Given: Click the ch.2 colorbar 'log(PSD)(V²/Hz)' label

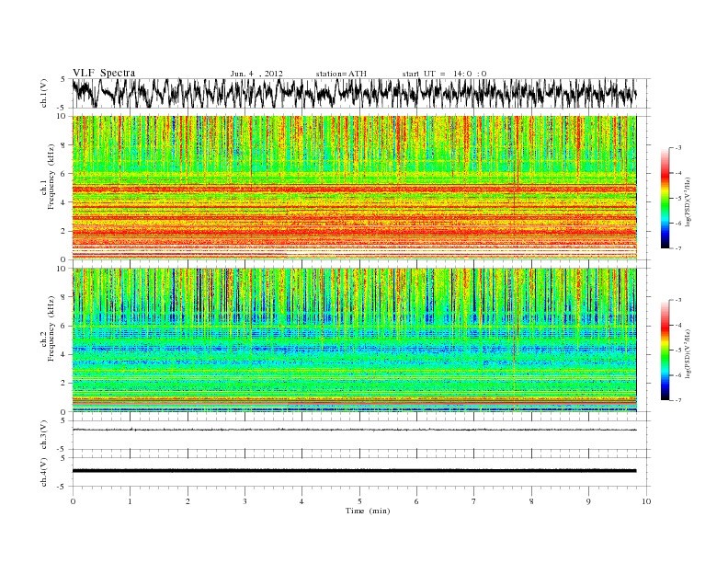Looking at the screenshot, I should (688, 353).
